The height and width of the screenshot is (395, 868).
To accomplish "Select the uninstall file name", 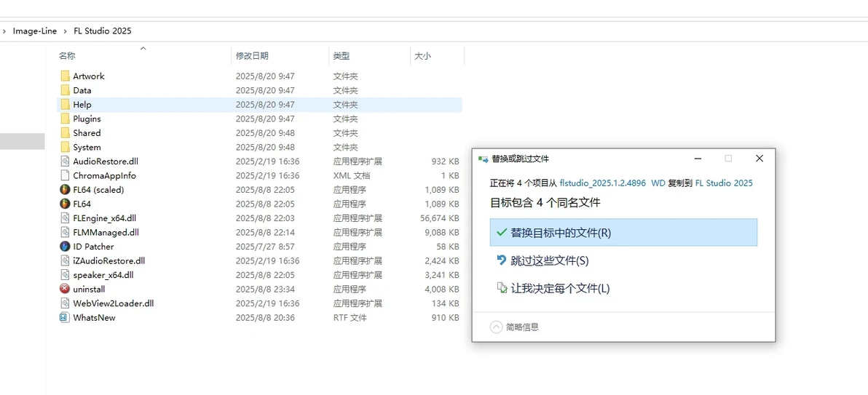I will [89, 289].
